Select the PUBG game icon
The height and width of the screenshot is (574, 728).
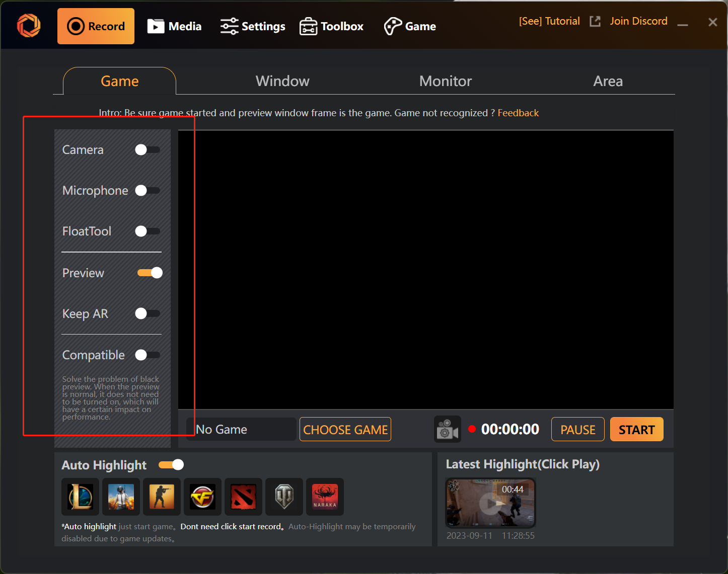(121, 497)
